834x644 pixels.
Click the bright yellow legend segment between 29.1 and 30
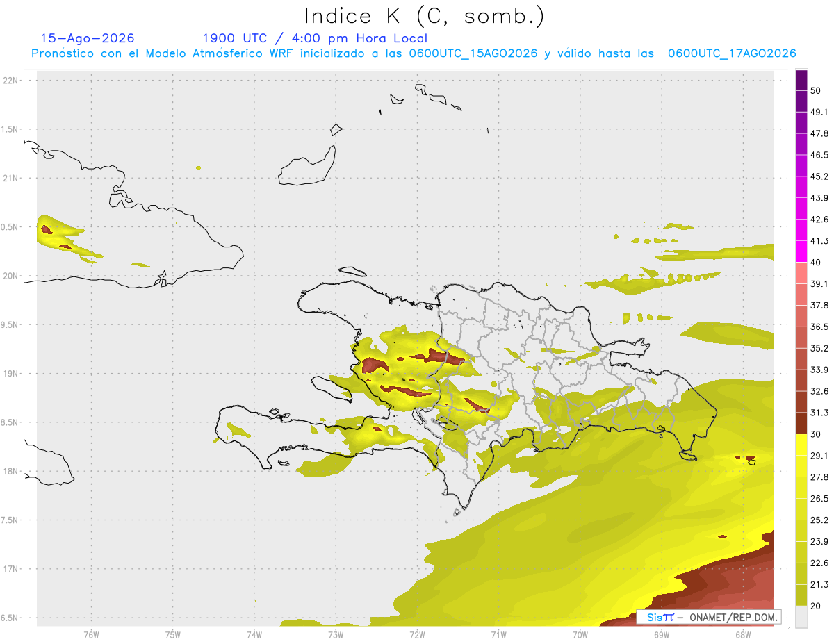click(801, 445)
